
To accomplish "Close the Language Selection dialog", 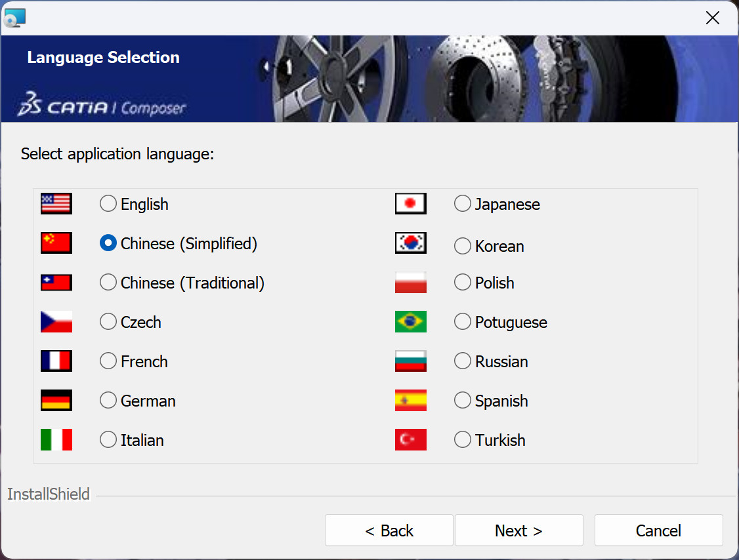I will (712, 18).
